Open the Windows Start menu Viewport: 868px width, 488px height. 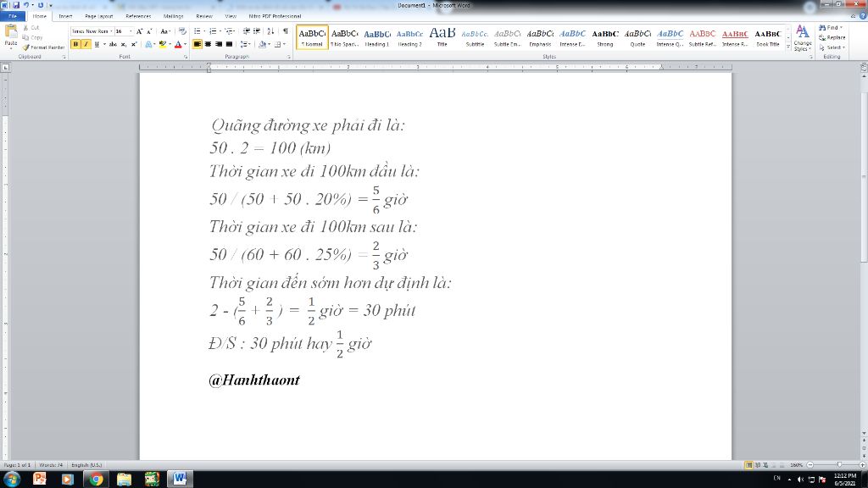click(12, 480)
